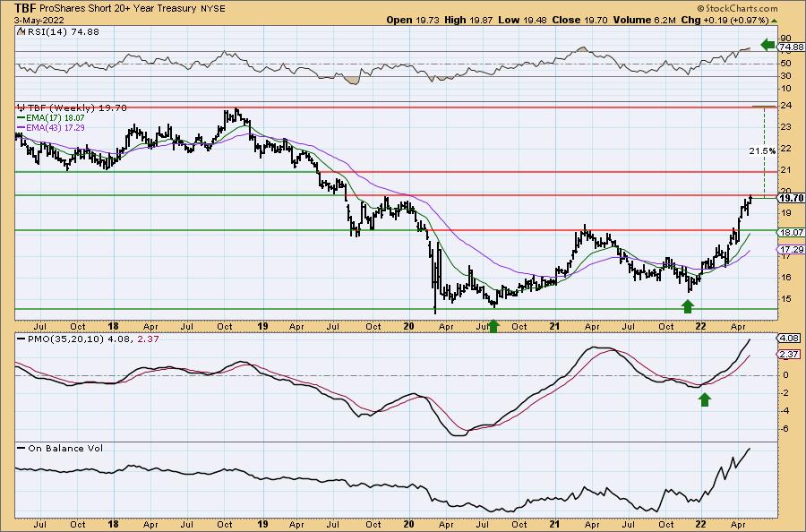Viewport: 806px width, 532px height.
Task: Click the Chg +0.19 (+0.97%) value
Action: click(725, 20)
